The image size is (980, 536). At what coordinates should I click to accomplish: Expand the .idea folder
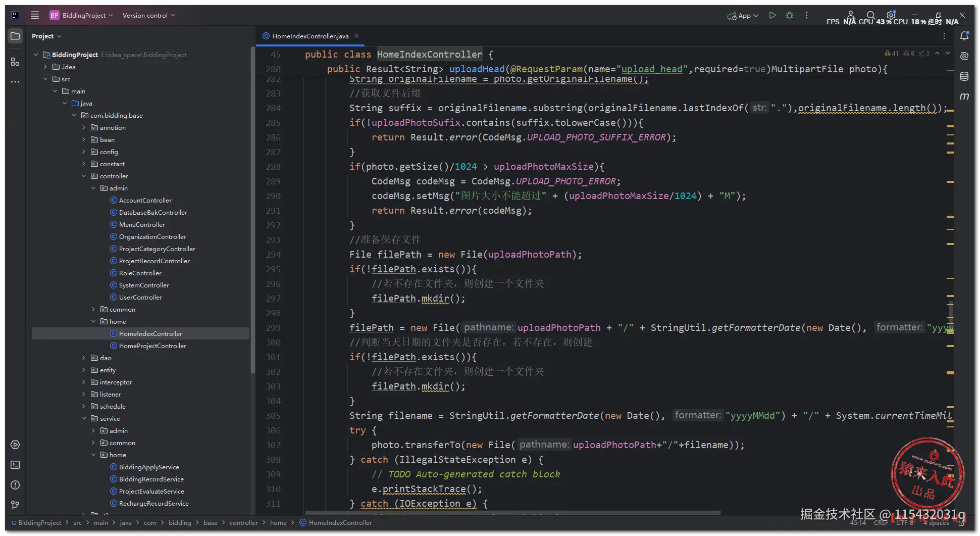tap(45, 67)
